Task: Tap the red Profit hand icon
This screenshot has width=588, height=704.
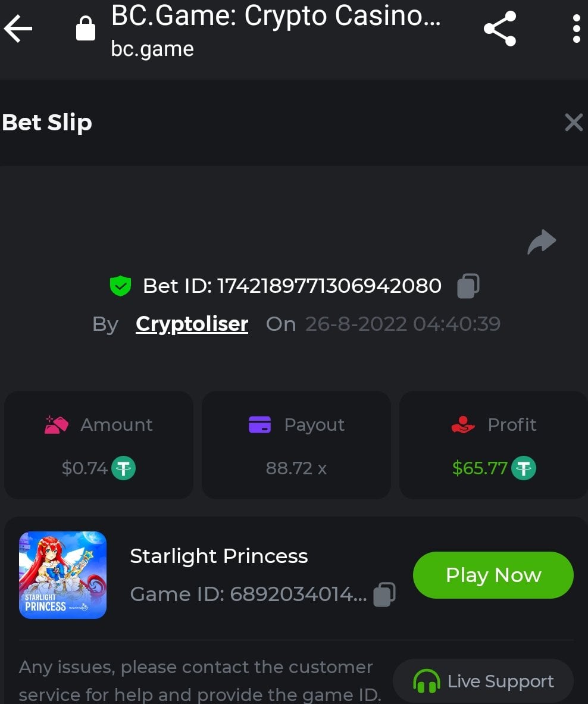Action: [463, 425]
